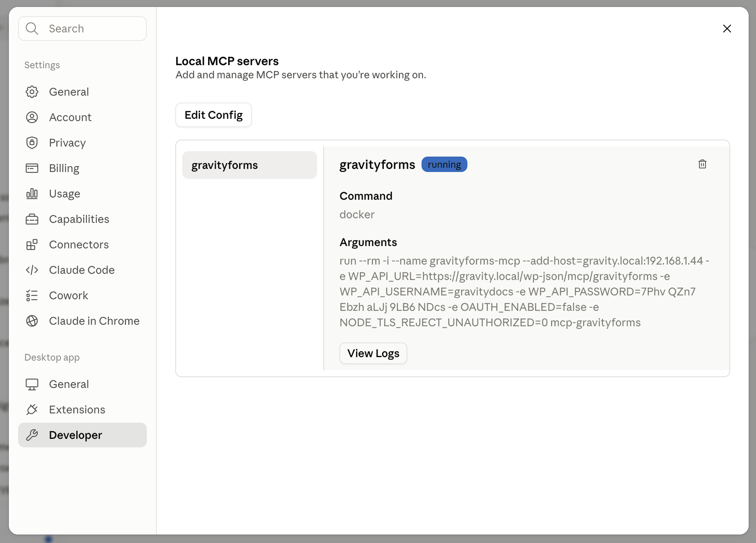Viewport: 756px width, 543px height.
Task: Click the running status badge
Action: click(x=444, y=164)
